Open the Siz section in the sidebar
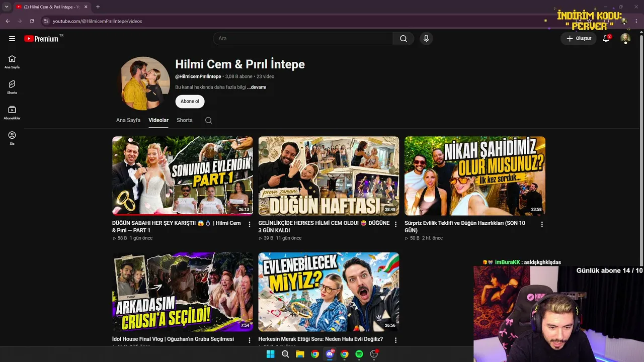Screen dimensions: 644x362 (x=12, y=138)
